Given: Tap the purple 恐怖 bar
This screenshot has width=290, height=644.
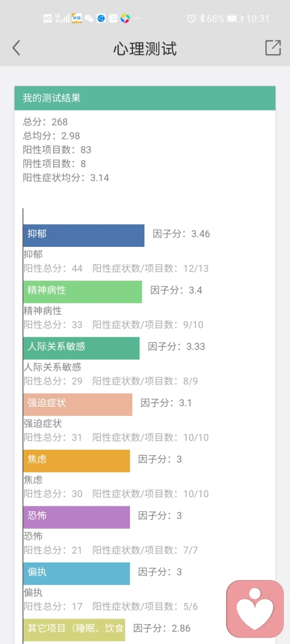Looking at the screenshot, I should [77, 517].
